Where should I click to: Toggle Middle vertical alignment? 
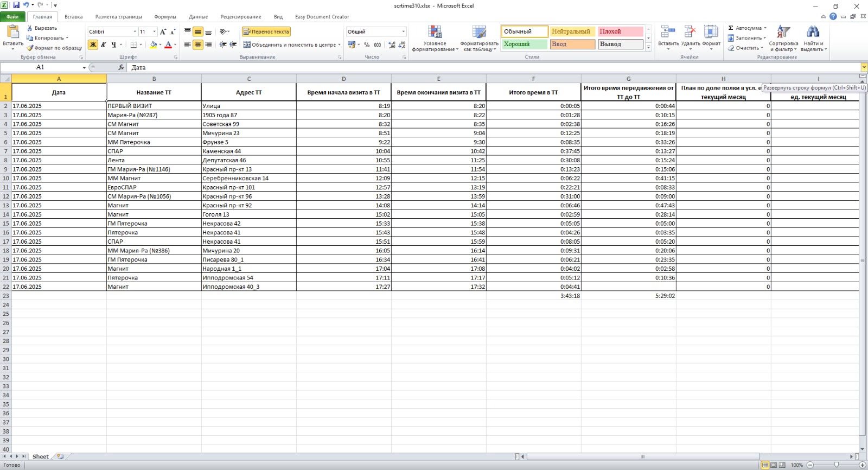[x=198, y=31]
